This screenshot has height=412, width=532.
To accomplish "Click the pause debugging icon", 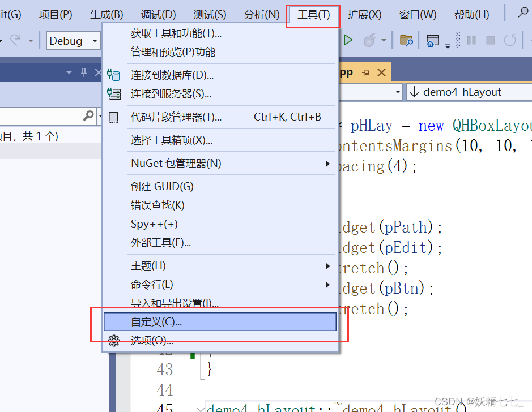I will click(x=471, y=40).
